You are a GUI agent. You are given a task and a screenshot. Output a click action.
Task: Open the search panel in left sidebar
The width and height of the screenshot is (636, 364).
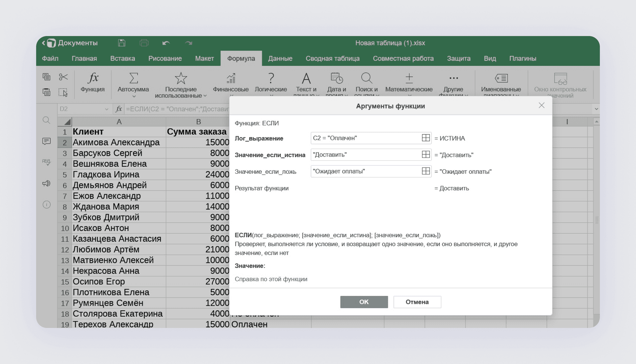(46, 120)
